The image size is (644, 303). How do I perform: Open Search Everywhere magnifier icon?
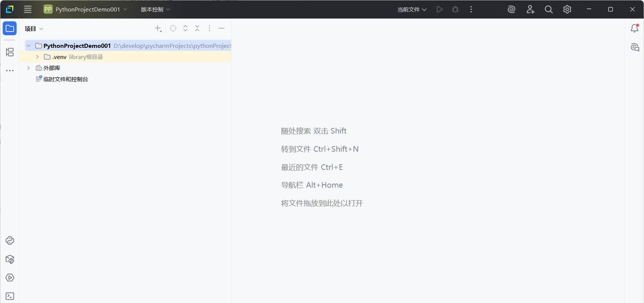point(548,9)
